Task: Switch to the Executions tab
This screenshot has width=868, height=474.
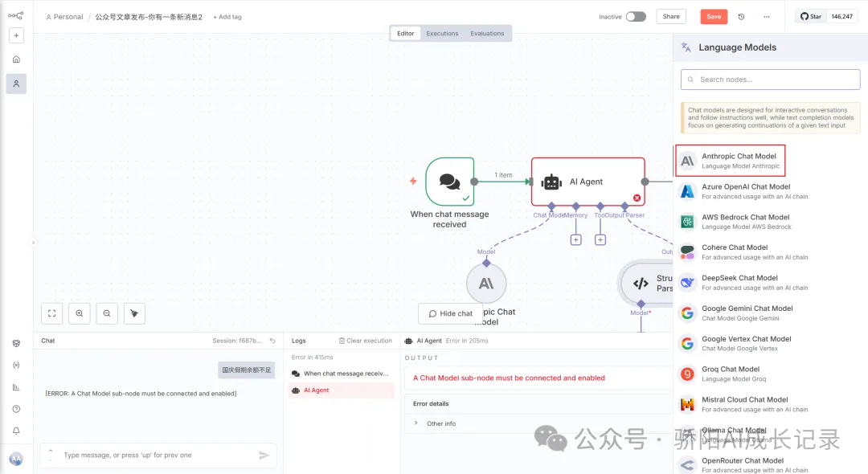Action: click(442, 33)
